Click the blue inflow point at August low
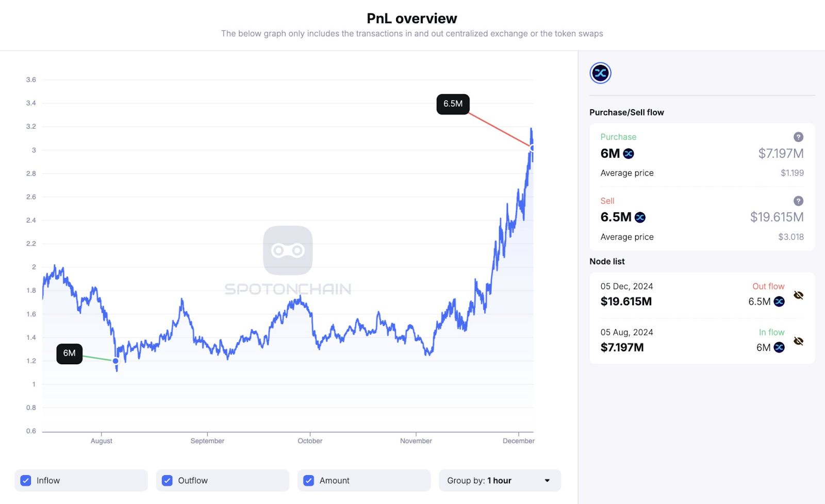 pos(115,361)
